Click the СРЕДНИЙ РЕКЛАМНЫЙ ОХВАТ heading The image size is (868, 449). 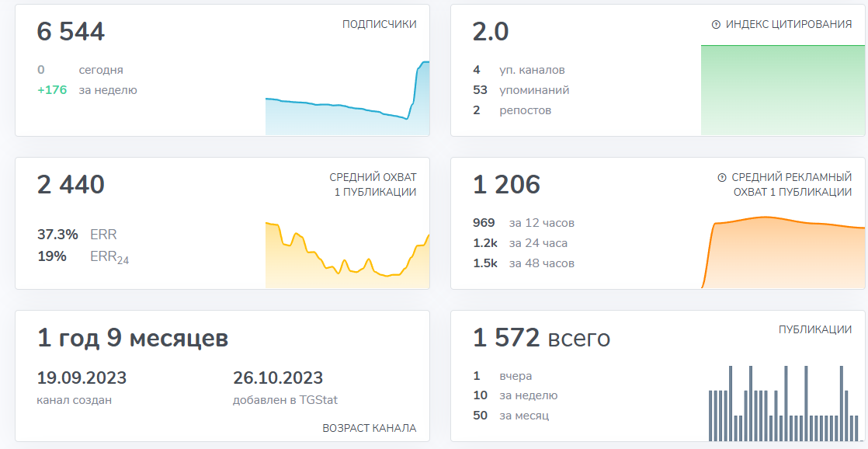point(792,184)
